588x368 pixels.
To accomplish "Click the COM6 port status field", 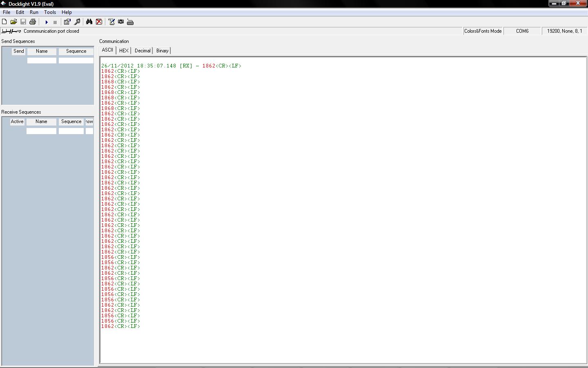I will point(522,31).
